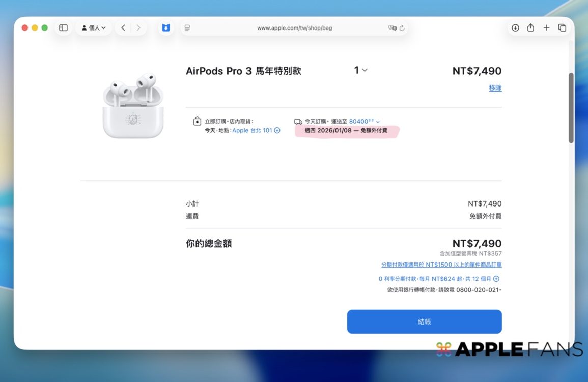Image resolution: width=588 pixels, height=382 pixels.
Task: Change delivery postal code 80400
Action: point(363,122)
